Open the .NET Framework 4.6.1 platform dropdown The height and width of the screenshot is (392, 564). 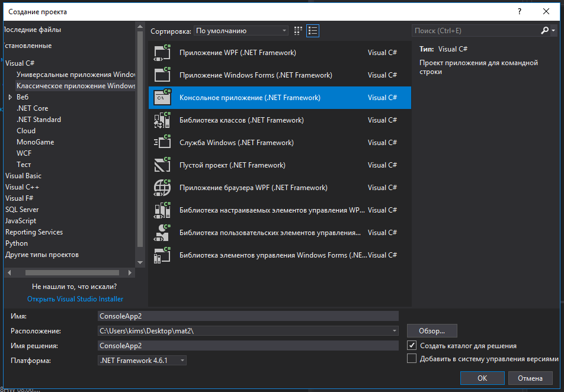[x=142, y=361]
